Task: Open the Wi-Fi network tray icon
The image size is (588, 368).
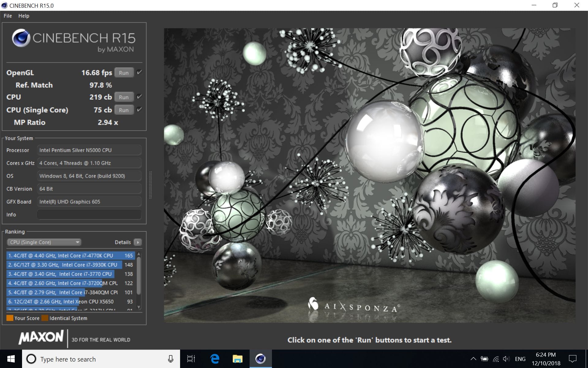Action: click(496, 359)
